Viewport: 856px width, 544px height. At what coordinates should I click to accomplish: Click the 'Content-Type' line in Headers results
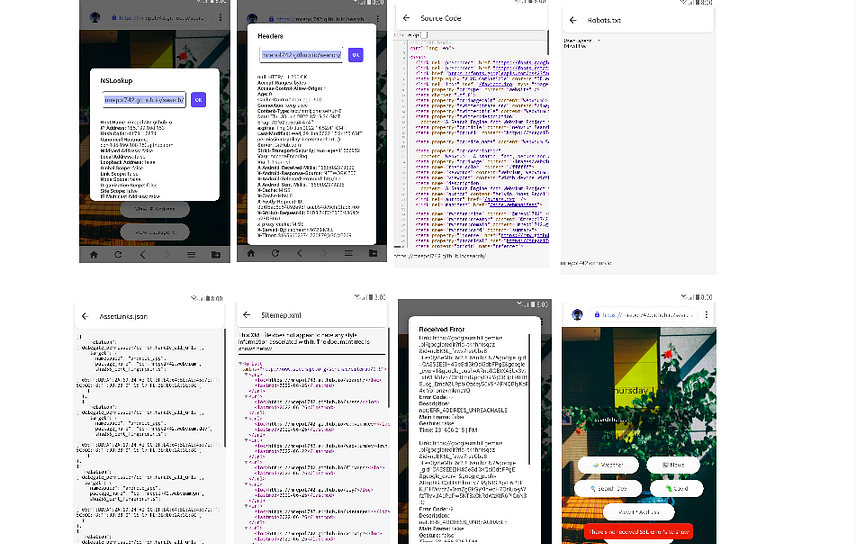(299, 111)
